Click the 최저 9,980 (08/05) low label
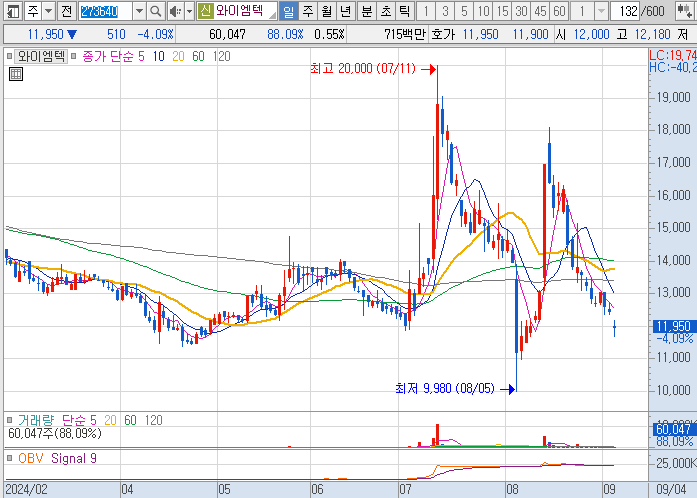697x498 pixels. pos(445,389)
